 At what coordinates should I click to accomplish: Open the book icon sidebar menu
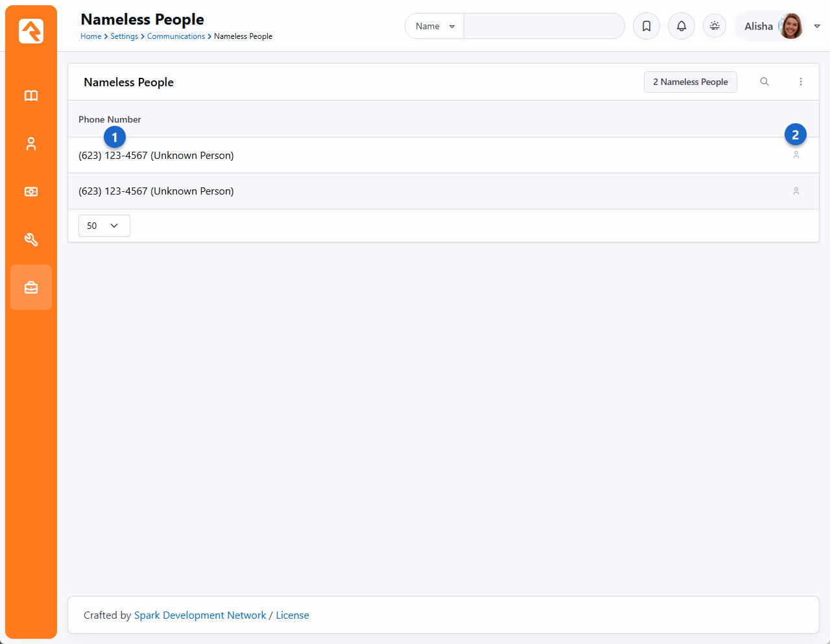[31, 96]
